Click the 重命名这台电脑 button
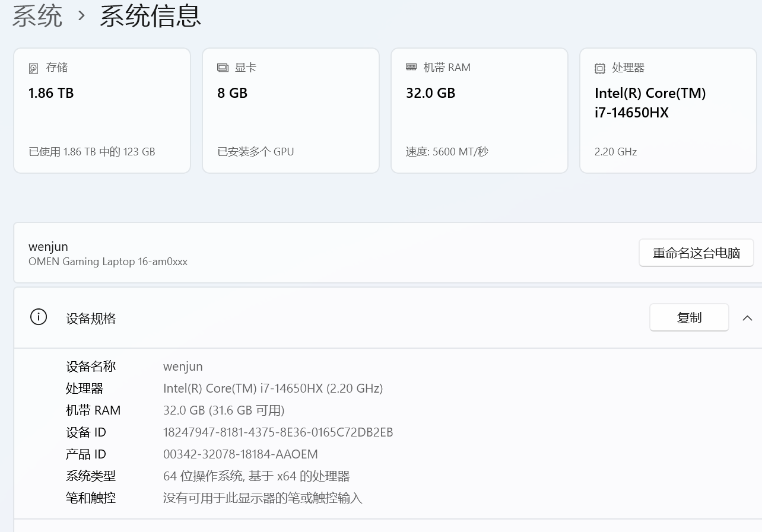The image size is (762, 532). tap(696, 253)
